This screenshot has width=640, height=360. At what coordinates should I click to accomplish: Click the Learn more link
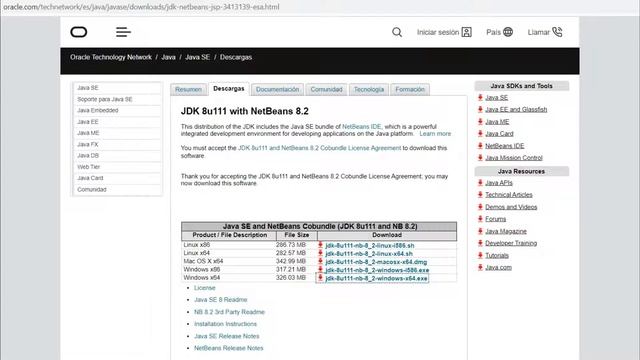point(435,134)
